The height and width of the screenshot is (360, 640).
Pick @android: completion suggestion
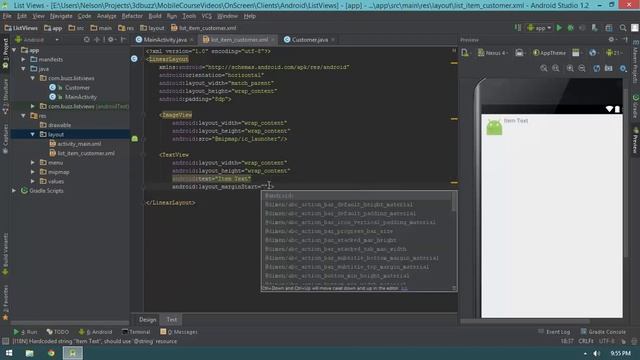click(x=357, y=196)
